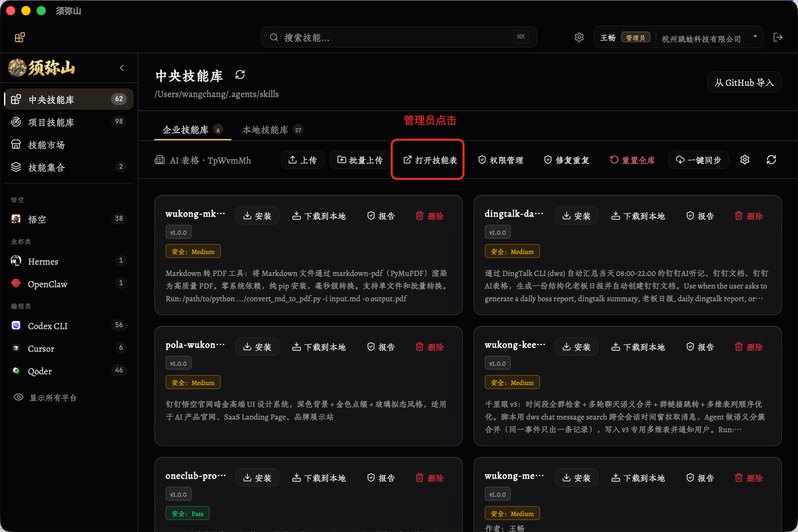798x532 pixels.
Task: Download wukong-kee skill to local
Action: 638,347
